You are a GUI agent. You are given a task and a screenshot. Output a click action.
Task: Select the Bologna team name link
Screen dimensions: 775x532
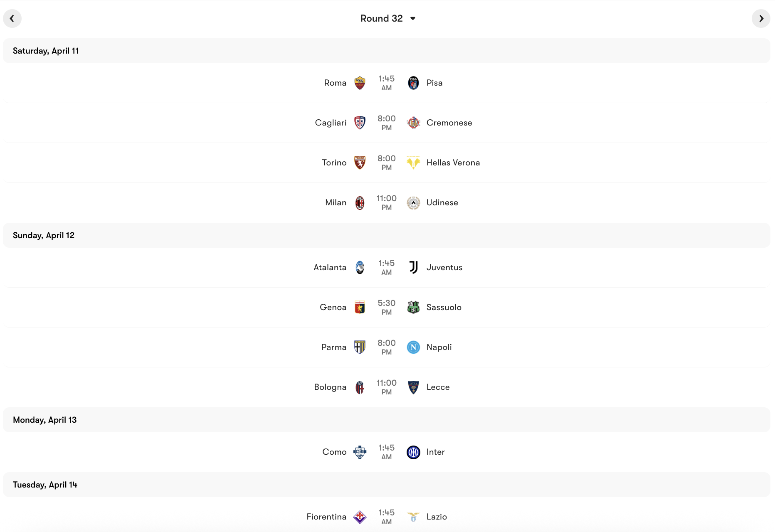click(331, 387)
